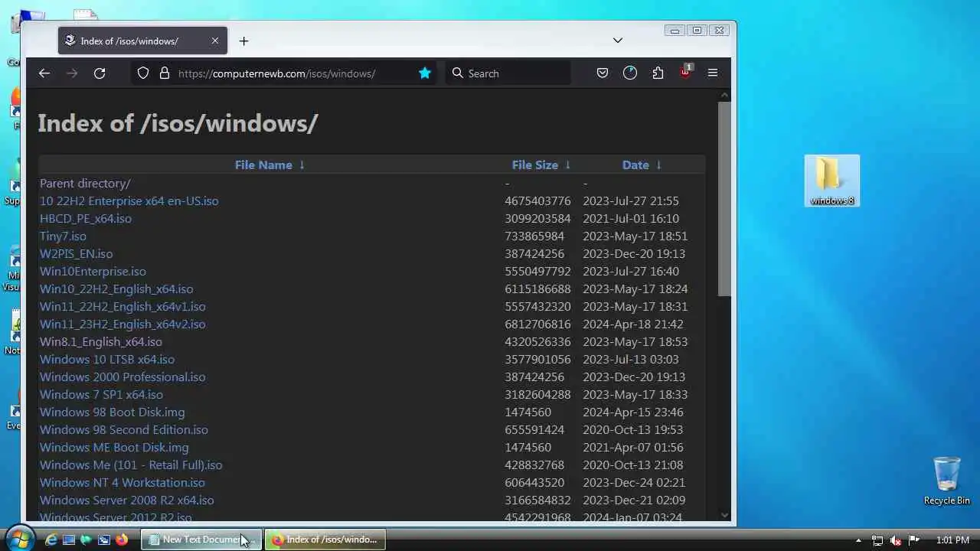Click Windows 2000 Professional.iso
The width and height of the screenshot is (980, 551).
tap(122, 377)
